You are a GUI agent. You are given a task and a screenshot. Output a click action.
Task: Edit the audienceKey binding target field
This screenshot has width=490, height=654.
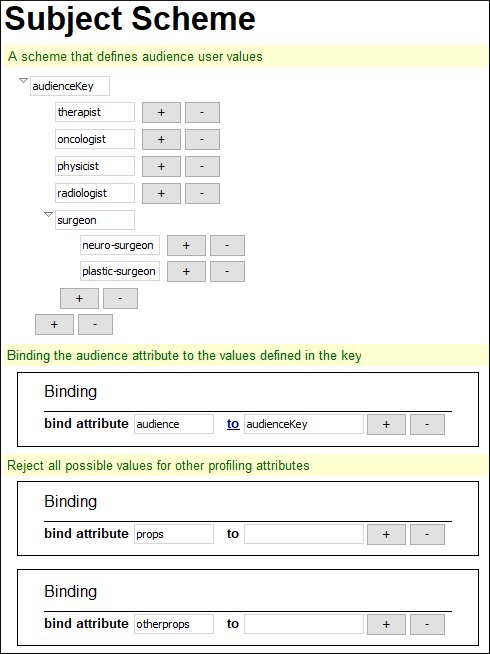pyautogui.click(x=304, y=424)
